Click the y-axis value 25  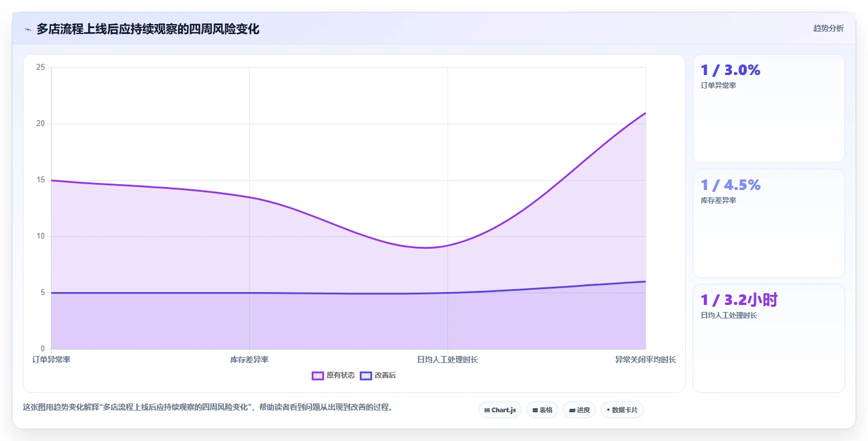(40, 67)
